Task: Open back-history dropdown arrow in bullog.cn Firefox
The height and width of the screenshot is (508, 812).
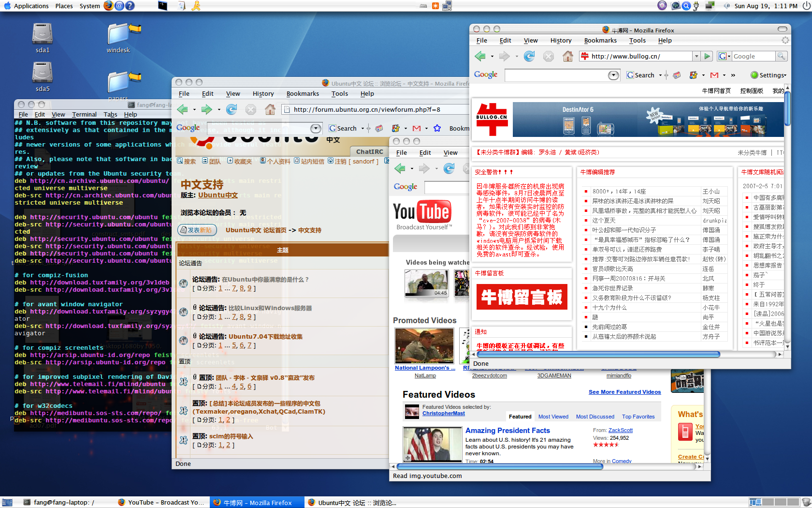Action: [x=492, y=57]
